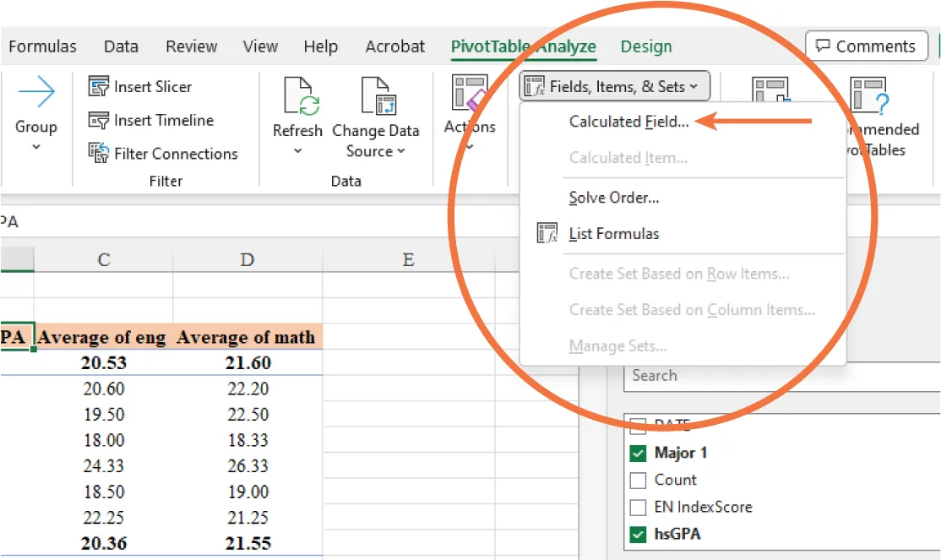Screen dimensions: 941x560
Task: Toggle the hsGPA field checkbox off
Action: tap(638, 535)
